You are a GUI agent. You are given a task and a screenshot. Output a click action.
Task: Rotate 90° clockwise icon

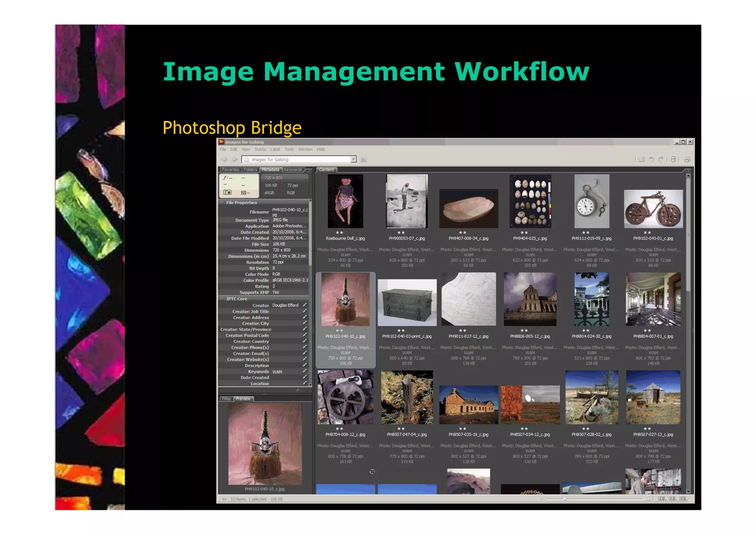661,159
